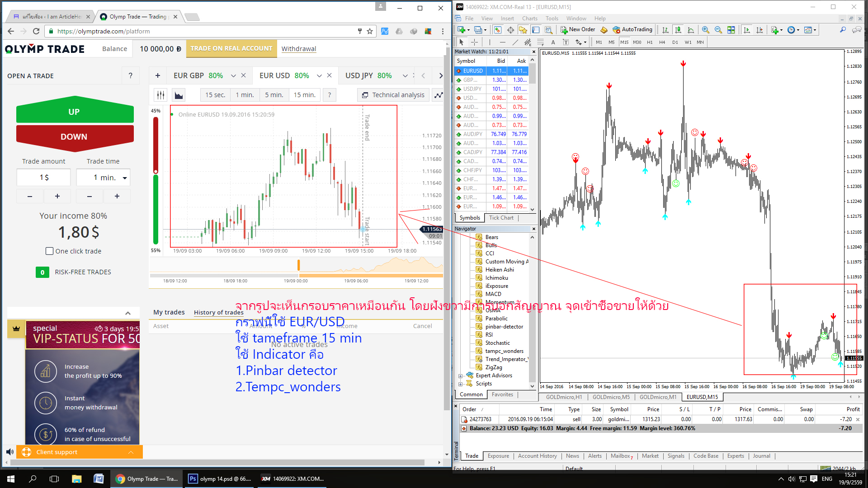Open EUR GBP asset dropdown chevron
Viewport: 868px width, 488px height.
coord(233,76)
